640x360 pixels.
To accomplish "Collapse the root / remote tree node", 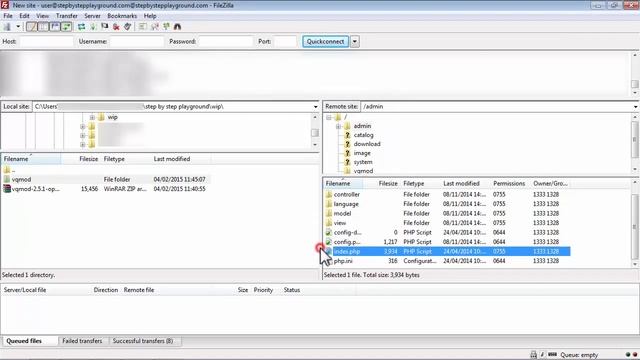I will click(x=329, y=117).
